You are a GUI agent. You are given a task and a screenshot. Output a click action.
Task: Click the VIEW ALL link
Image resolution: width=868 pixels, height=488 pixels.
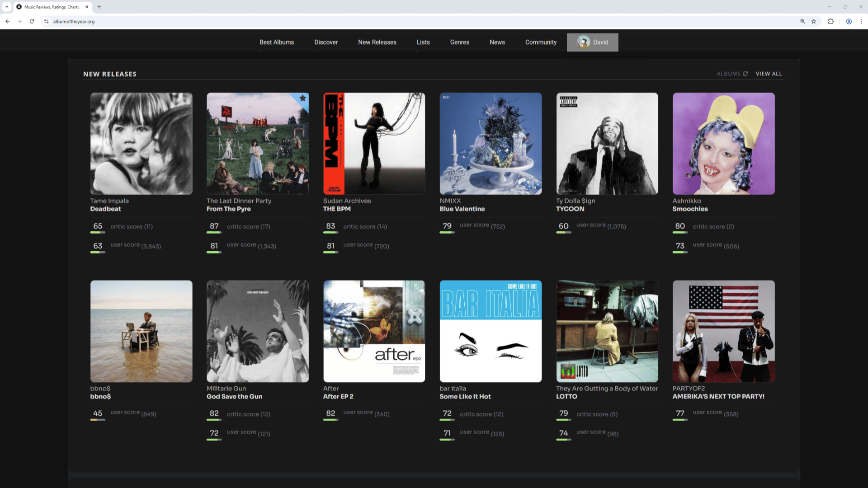[769, 74]
